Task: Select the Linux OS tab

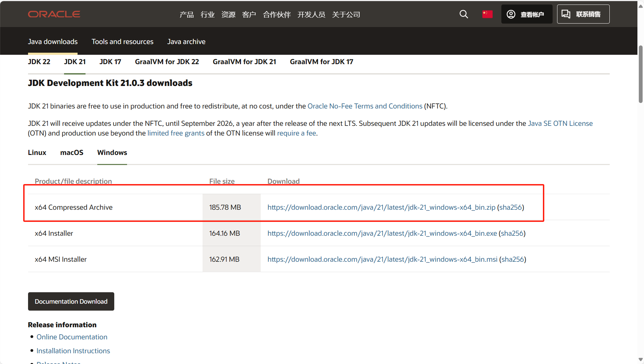Action: coord(37,153)
